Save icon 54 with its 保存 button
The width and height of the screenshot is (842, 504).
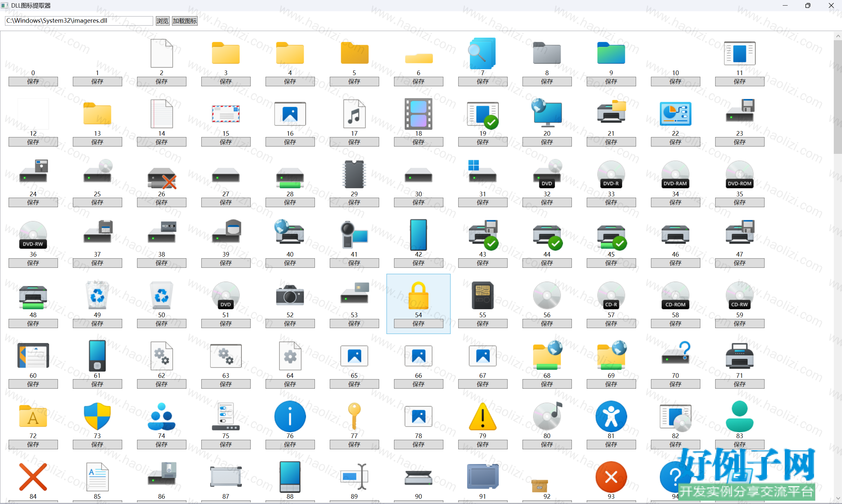[x=418, y=324]
